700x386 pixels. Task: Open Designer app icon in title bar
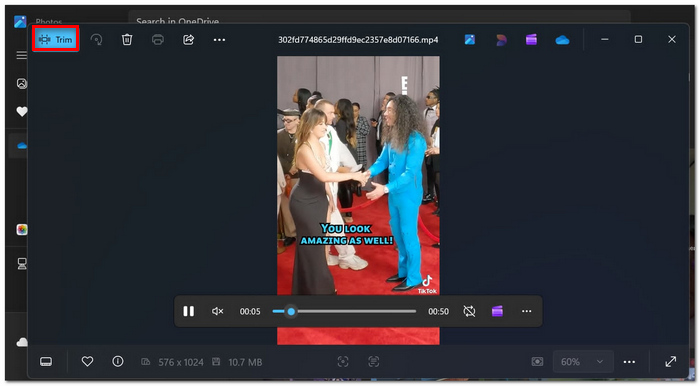click(x=501, y=40)
